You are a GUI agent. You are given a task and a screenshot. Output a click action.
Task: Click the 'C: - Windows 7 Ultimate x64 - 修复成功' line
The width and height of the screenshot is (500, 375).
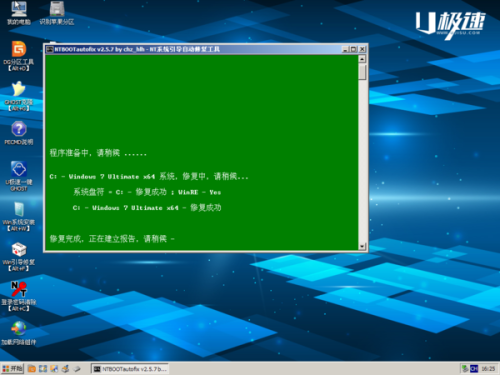[147, 208]
